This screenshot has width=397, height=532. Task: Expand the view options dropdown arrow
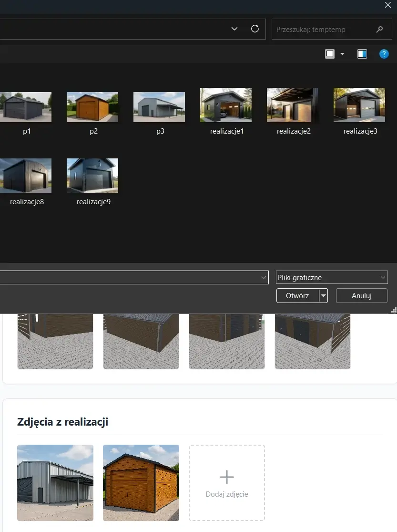coord(342,54)
